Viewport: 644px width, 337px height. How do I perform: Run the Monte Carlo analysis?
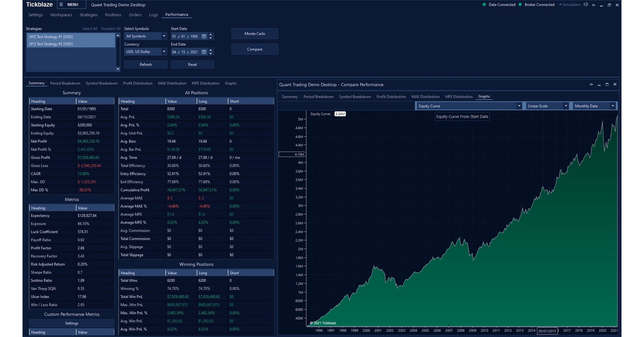pos(255,34)
